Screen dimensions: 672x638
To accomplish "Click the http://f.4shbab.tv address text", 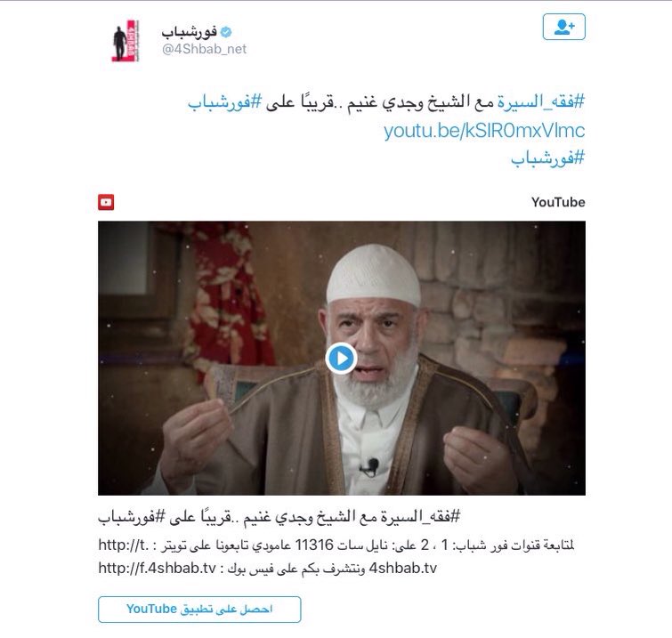I will pyautogui.click(x=157, y=569).
